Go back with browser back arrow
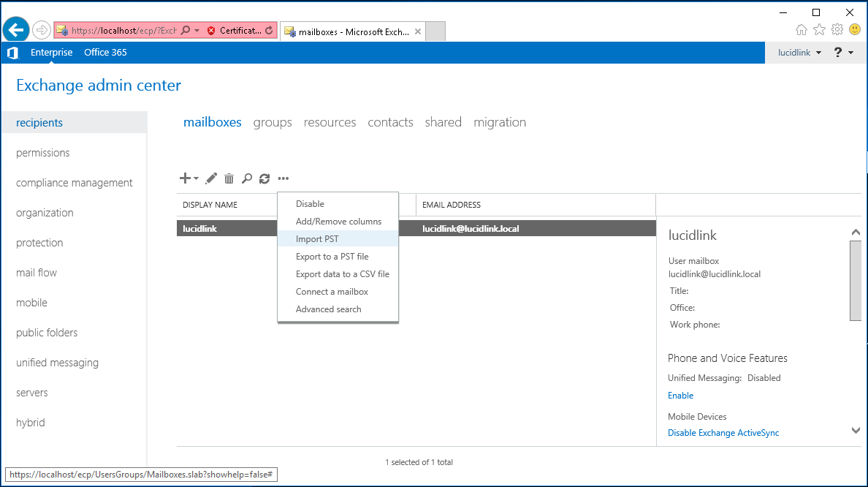Screen dimensions: 868x487 coord(16,30)
